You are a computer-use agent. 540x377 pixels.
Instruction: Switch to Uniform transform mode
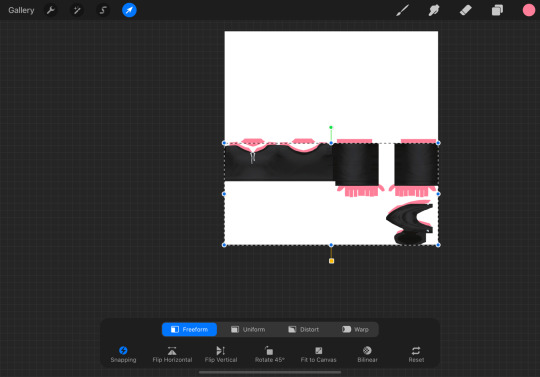(248, 329)
